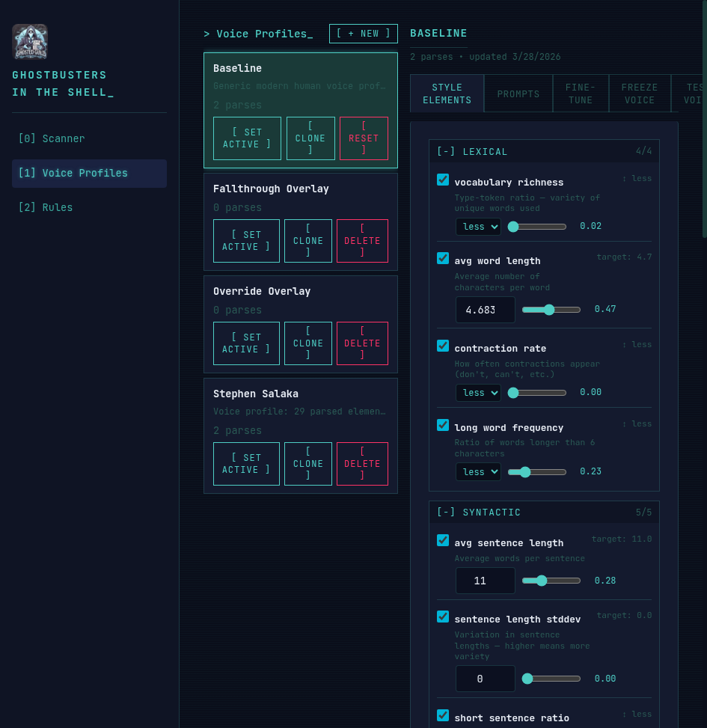Click the avg word length value input
The height and width of the screenshot is (728, 707).
[x=485, y=309]
